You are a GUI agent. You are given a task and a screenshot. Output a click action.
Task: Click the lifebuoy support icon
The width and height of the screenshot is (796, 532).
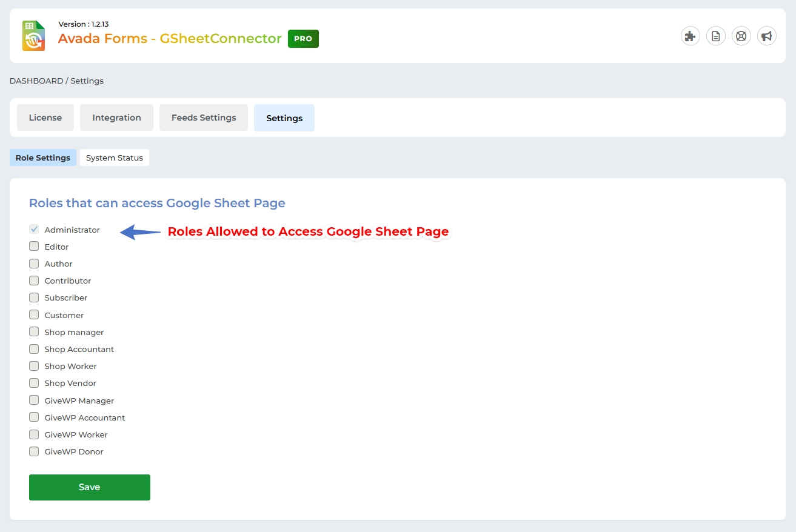pyautogui.click(x=741, y=36)
